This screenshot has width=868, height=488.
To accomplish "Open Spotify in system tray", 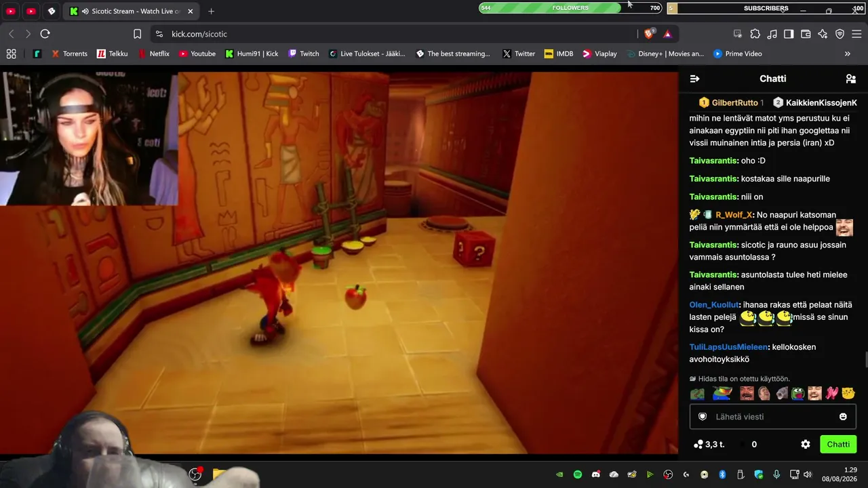I will [578, 474].
